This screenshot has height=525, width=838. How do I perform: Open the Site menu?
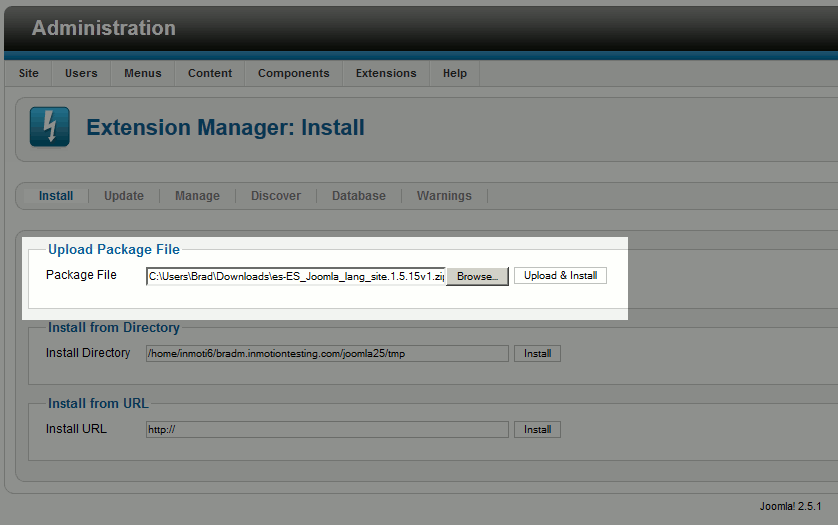coord(29,73)
